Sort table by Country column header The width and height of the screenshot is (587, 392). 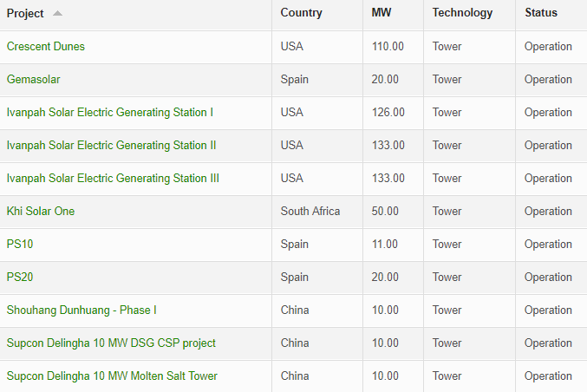[302, 13]
